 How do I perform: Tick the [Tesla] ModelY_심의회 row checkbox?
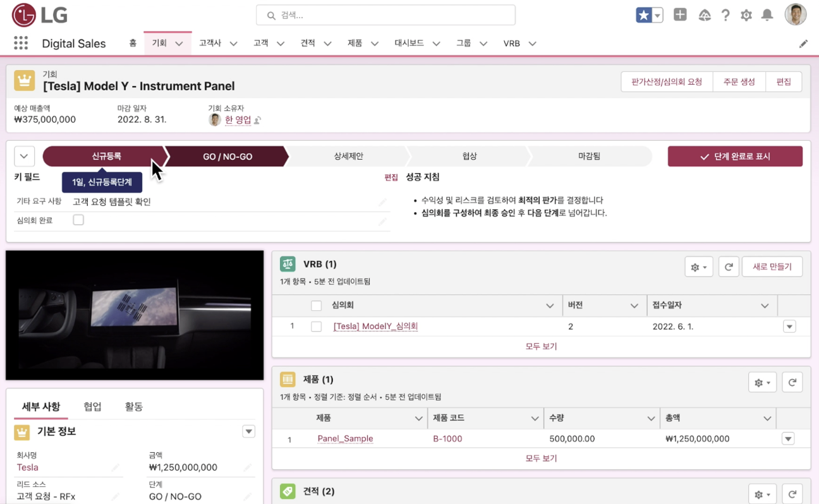tap(317, 327)
